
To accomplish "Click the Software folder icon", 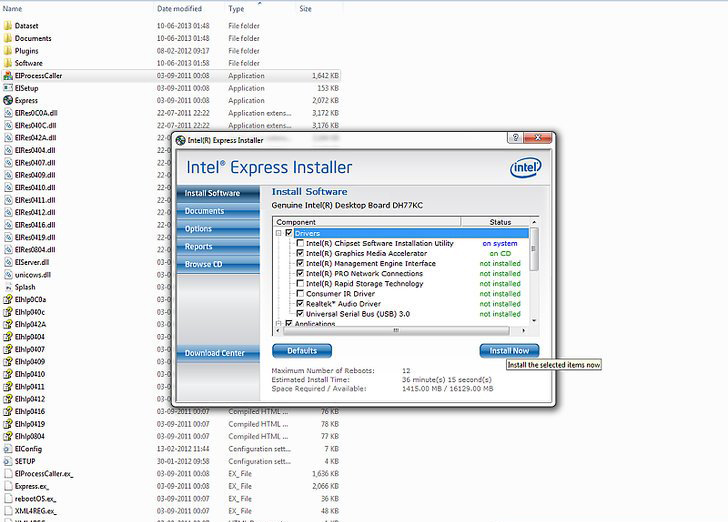I will pos(8,63).
